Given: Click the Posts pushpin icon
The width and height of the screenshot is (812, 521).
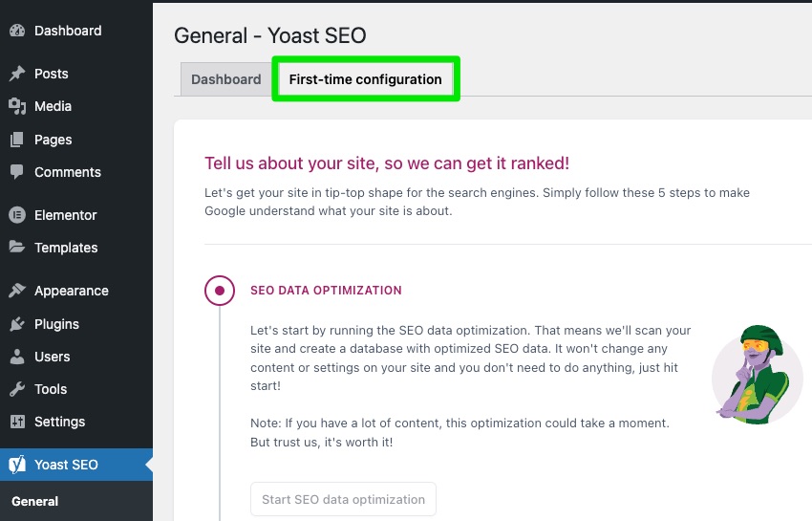Looking at the screenshot, I should (17, 74).
